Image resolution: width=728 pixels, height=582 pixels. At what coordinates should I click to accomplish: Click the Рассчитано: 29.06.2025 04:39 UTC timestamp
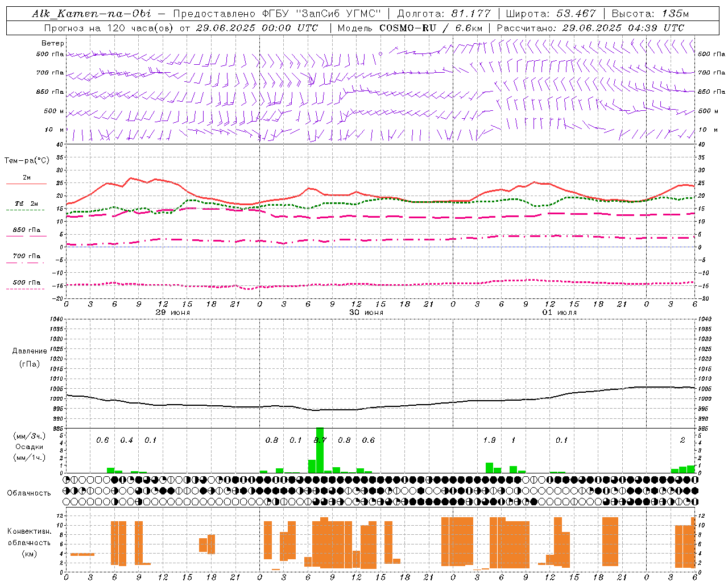[x=590, y=28]
